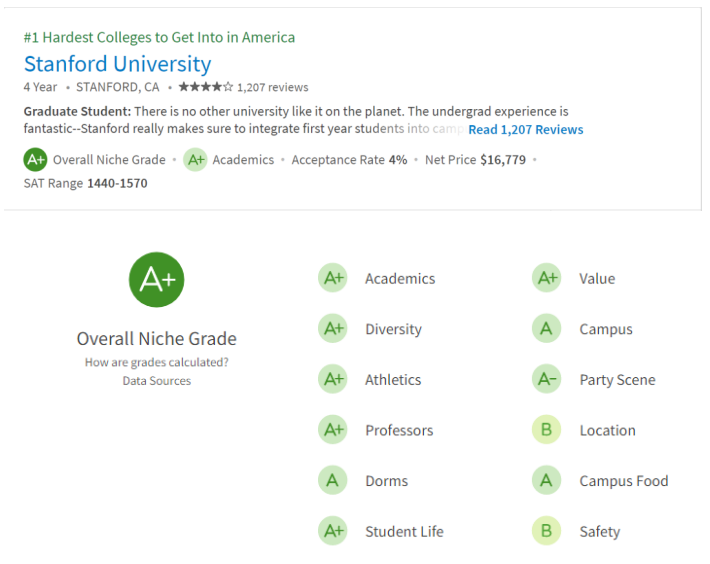This screenshot has height=564, width=710.
Task: Click the A+ grade icon for Professors
Action: [x=333, y=430]
